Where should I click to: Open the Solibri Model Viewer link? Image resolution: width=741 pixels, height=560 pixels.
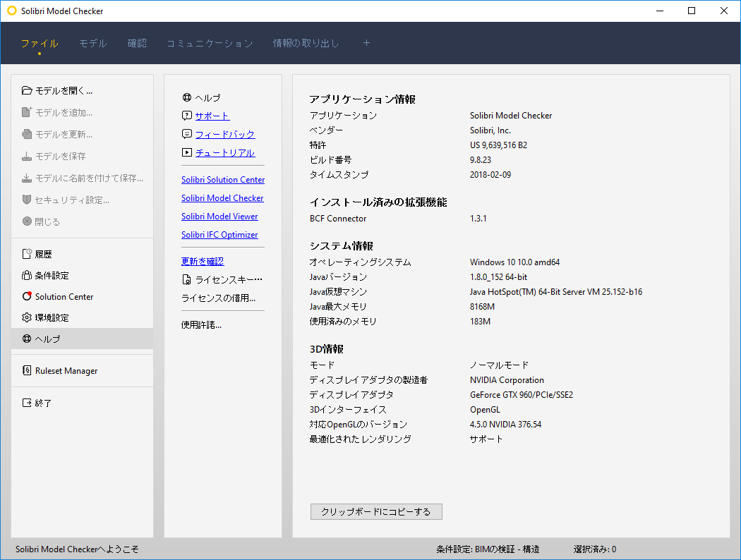point(219,217)
